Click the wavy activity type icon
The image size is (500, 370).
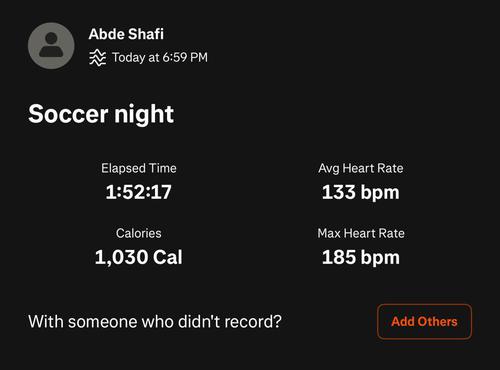tap(97, 57)
